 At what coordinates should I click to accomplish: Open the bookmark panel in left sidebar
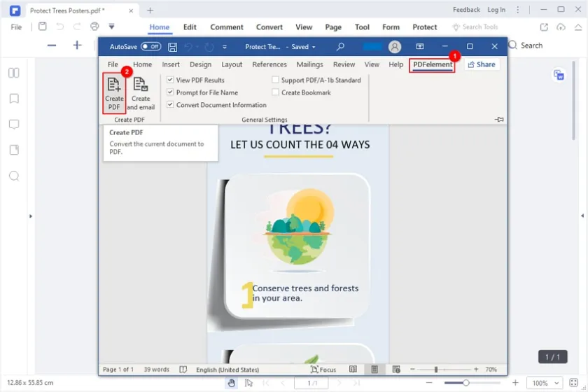pos(14,99)
